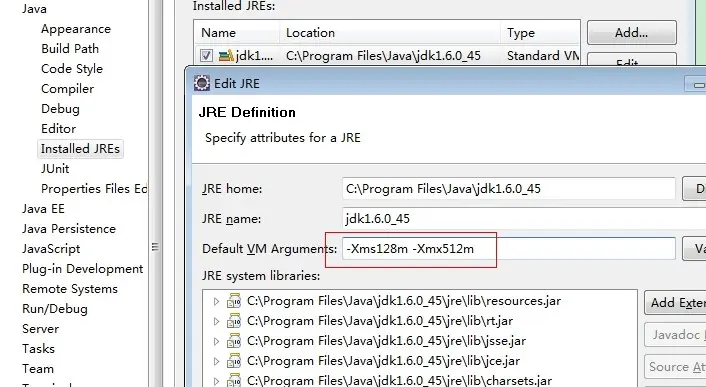Viewport: 706px width, 387px height.
Task: Click the Variables button beside VM arguments
Action: [x=694, y=248]
